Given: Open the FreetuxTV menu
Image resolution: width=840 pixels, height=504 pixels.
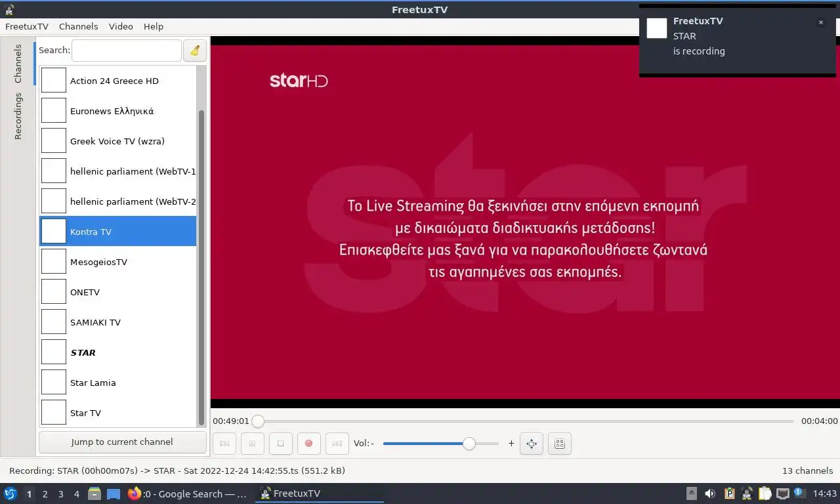Looking at the screenshot, I should [27, 26].
